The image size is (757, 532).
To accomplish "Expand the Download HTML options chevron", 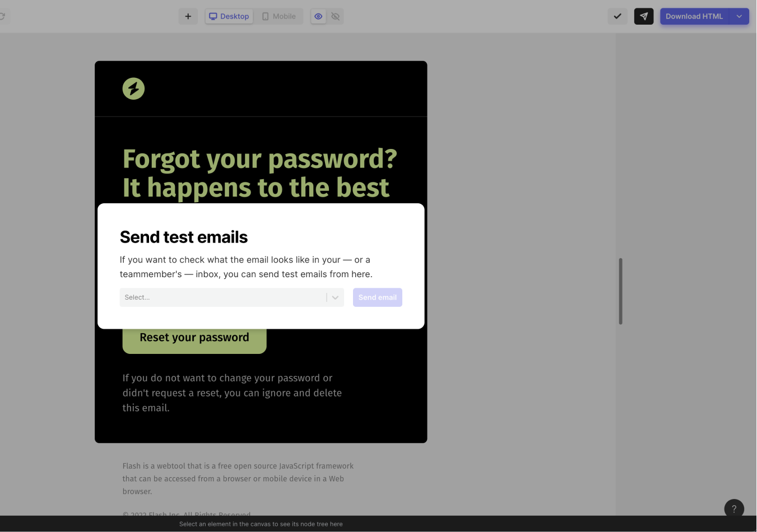I will (739, 16).
